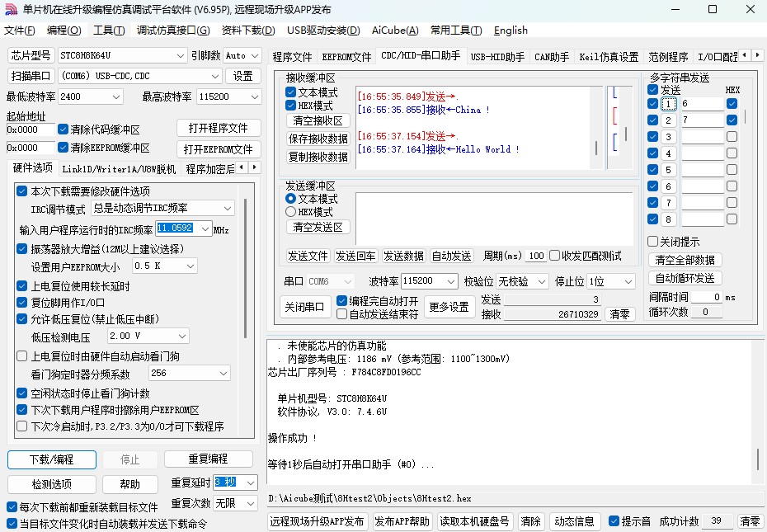Click the 间隔时间 ms input field
767x532 pixels.
click(706, 297)
